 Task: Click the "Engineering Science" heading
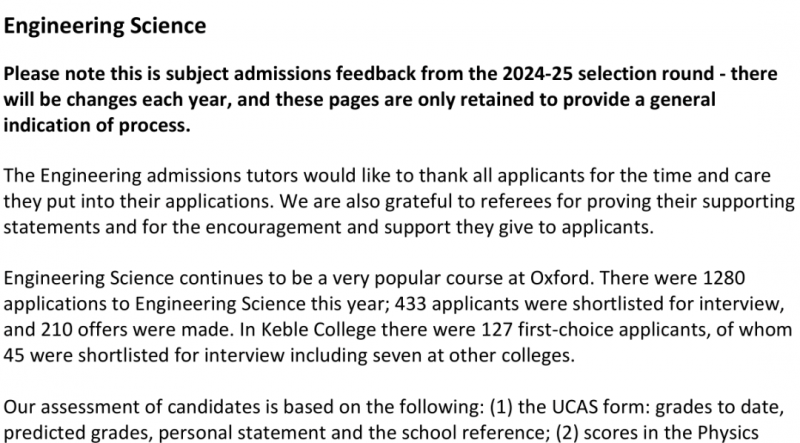105,26
